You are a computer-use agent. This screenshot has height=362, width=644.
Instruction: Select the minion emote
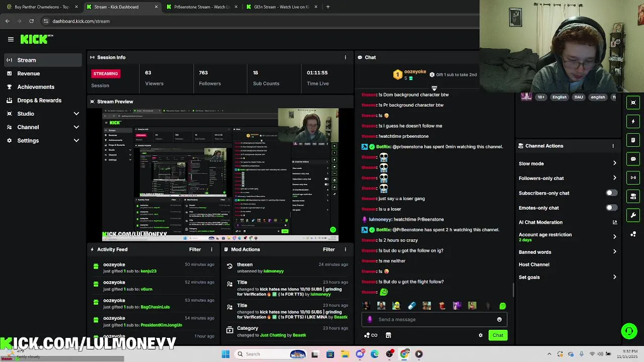click(x=396, y=306)
